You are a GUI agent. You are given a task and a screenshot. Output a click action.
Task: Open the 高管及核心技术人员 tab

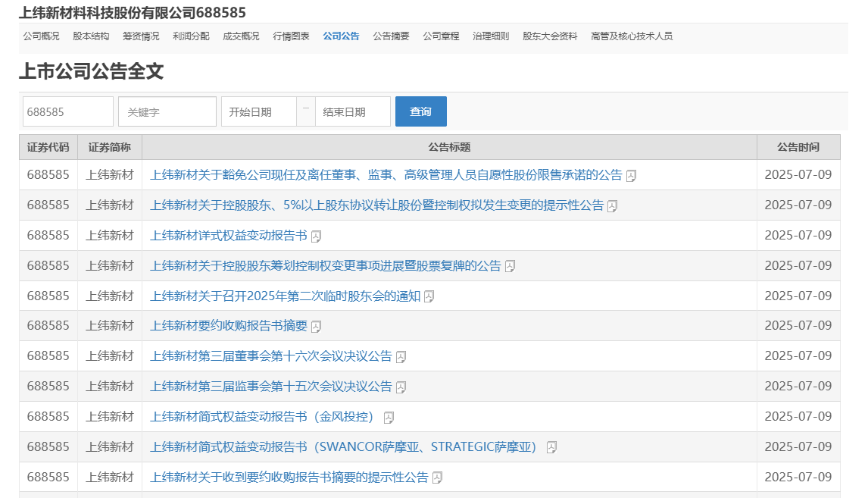[x=631, y=36]
